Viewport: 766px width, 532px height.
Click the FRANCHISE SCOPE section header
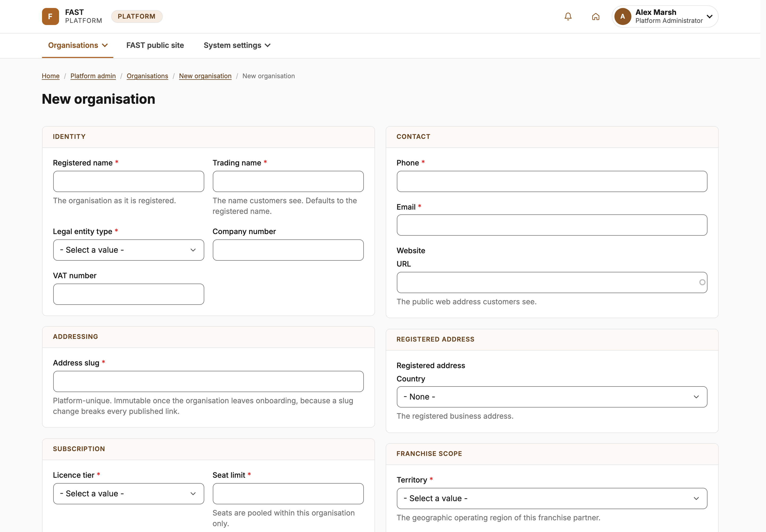[x=552, y=454]
